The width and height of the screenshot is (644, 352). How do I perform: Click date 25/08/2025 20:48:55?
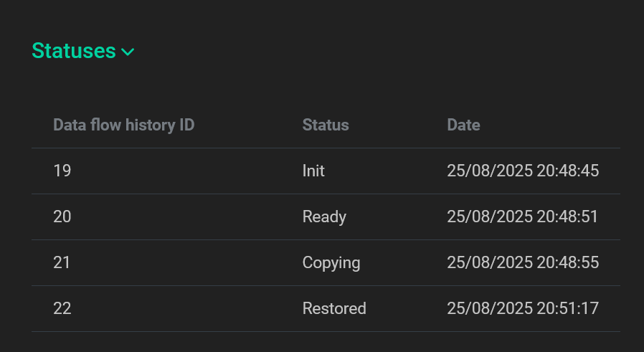click(523, 262)
